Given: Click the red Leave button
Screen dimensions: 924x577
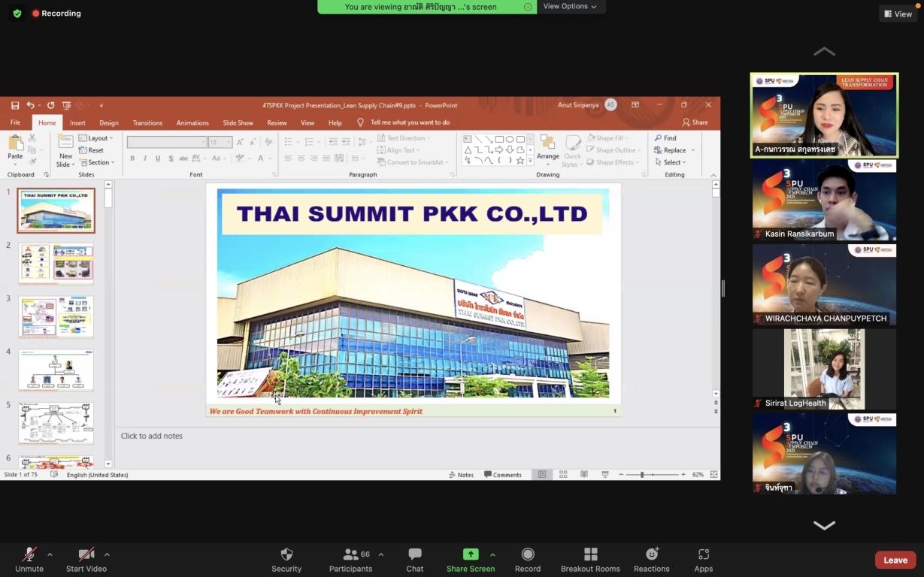Looking at the screenshot, I should (895, 560).
